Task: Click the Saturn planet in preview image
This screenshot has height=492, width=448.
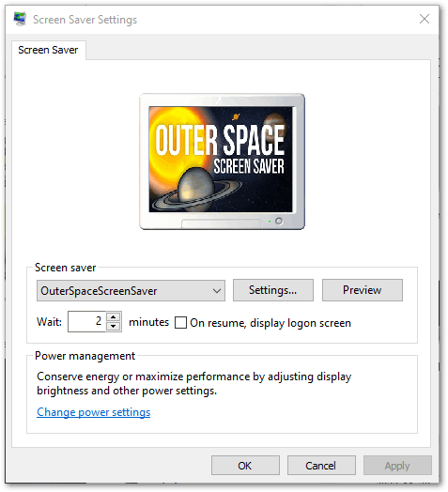Action: point(196,191)
